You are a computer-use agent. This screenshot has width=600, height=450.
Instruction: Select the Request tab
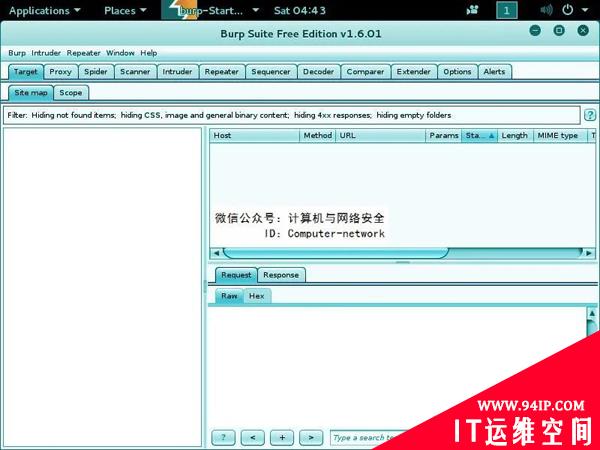[x=236, y=275]
